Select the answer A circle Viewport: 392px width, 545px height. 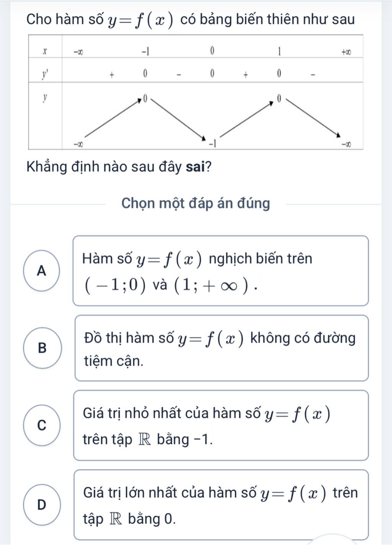tap(41, 271)
